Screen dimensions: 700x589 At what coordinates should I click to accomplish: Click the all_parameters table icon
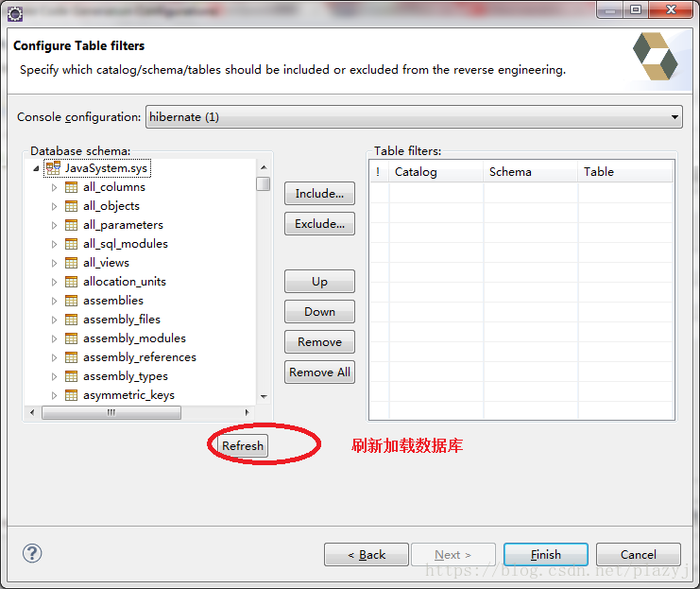click(x=72, y=225)
